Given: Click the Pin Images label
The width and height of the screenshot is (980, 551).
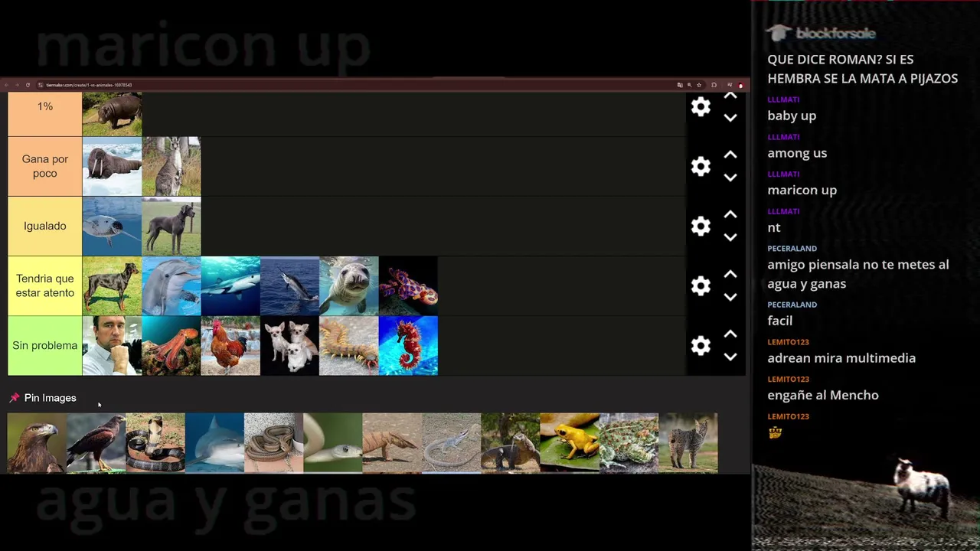Looking at the screenshot, I should pos(50,398).
